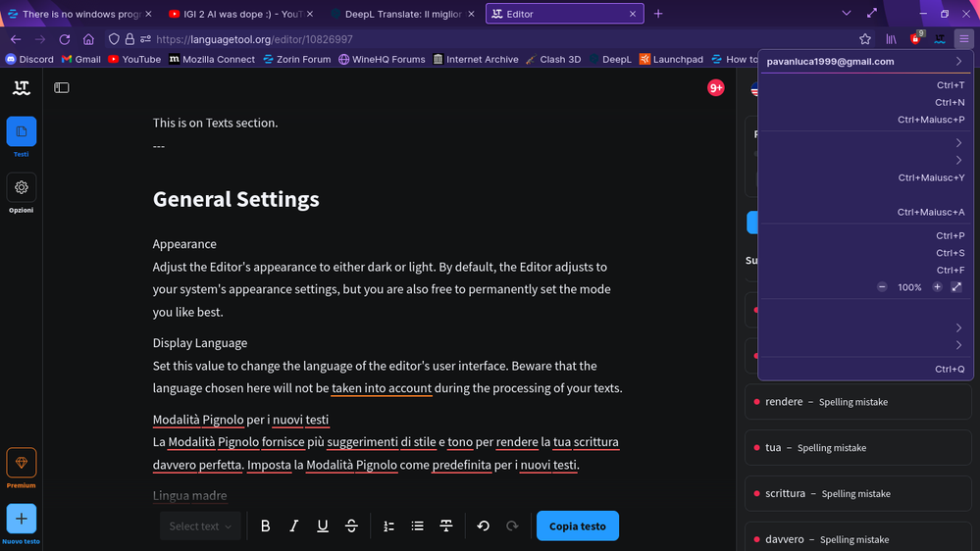Image resolution: width=980 pixels, height=551 pixels.
Task: Apply italic formatting to text
Action: (x=293, y=526)
